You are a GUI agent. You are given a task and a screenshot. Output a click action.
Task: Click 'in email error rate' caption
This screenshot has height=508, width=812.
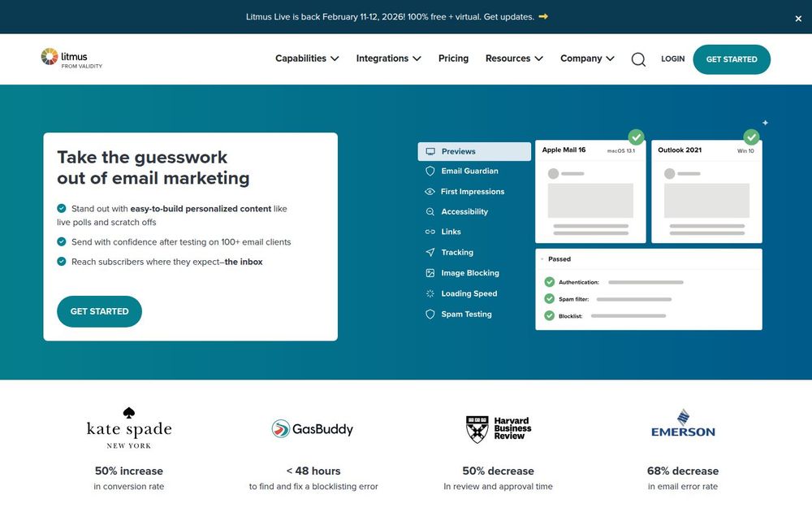[683, 486]
